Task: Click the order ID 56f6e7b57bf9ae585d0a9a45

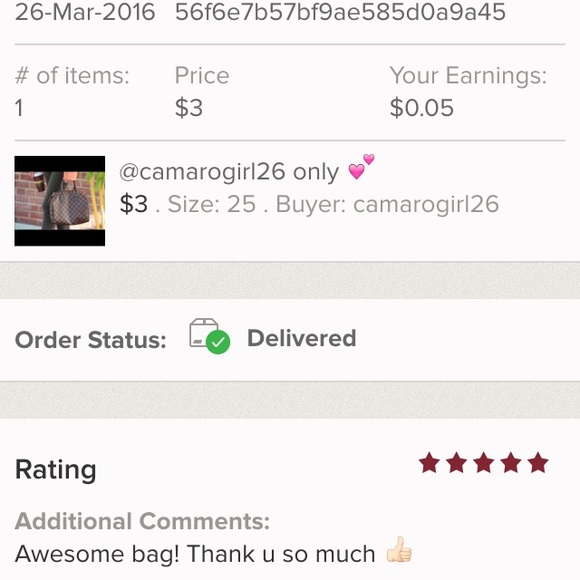Action: [340, 12]
